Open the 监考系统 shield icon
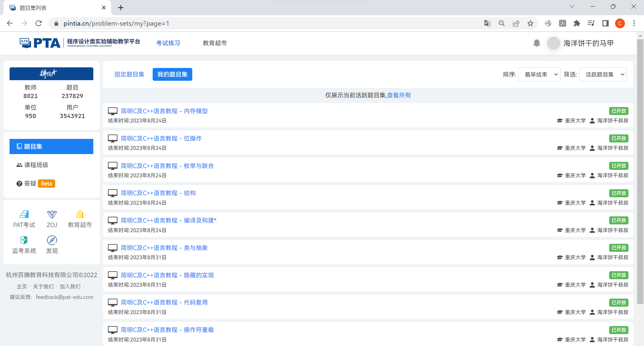644x346 pixels. click(24, 240)
